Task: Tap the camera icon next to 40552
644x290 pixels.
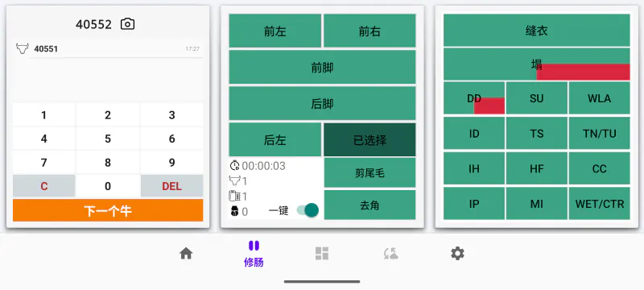Action: (x=127, y=24)
